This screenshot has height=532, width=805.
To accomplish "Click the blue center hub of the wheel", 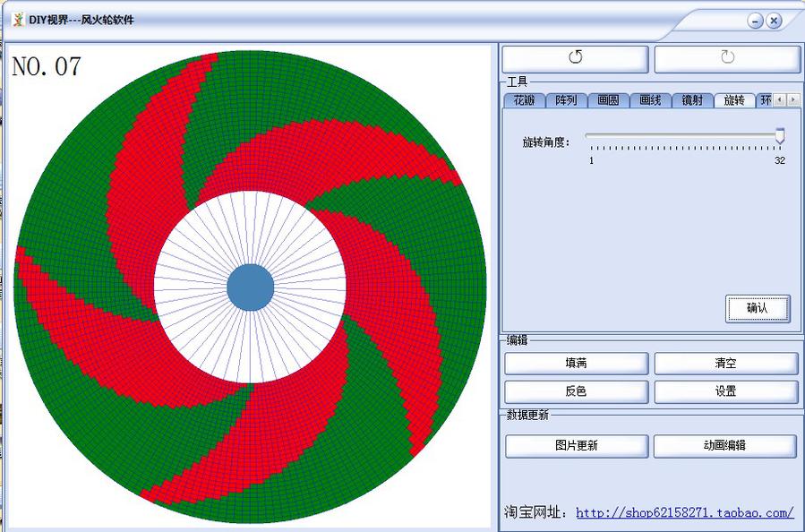I will click(250, 287).
